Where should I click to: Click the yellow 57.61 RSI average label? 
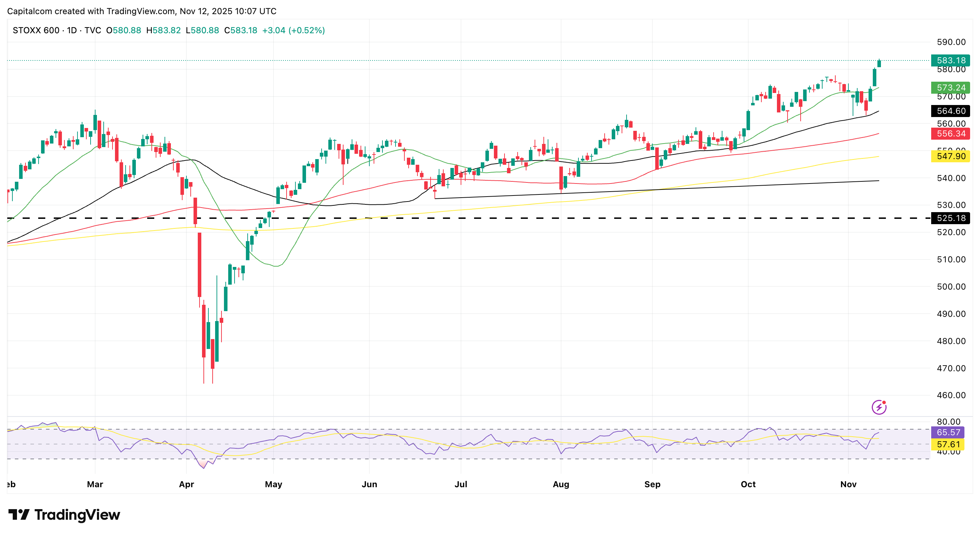pos(948,444)
